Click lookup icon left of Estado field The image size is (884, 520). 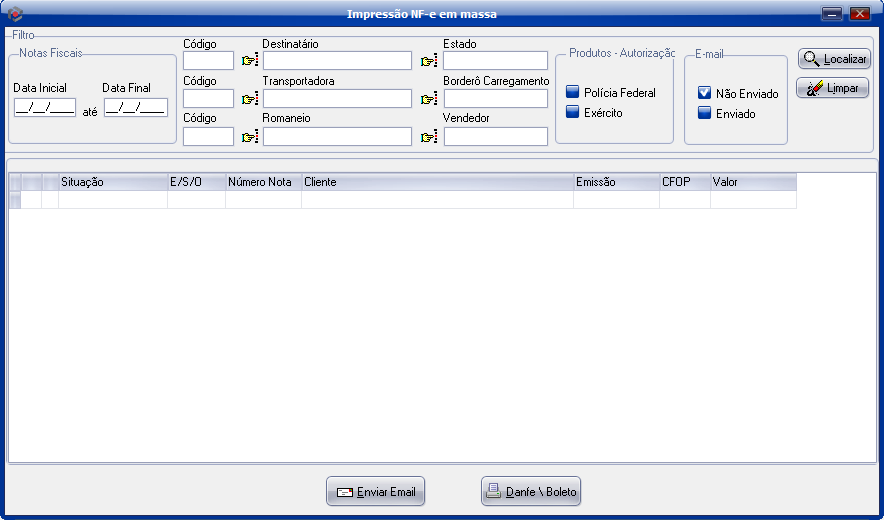pyautogui.click(x=429, y=61)
